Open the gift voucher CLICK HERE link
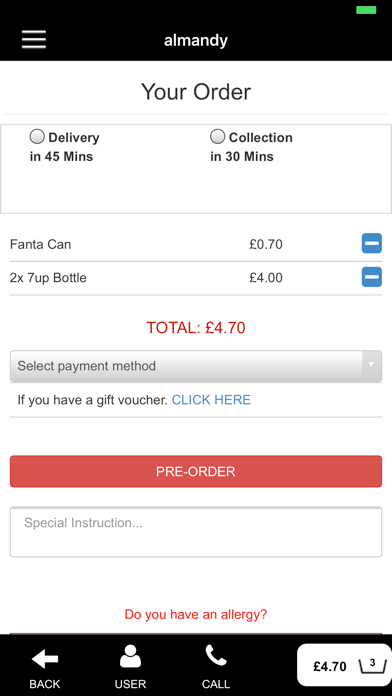This screenshot has width=392, height=696. (x=211, y=400)
